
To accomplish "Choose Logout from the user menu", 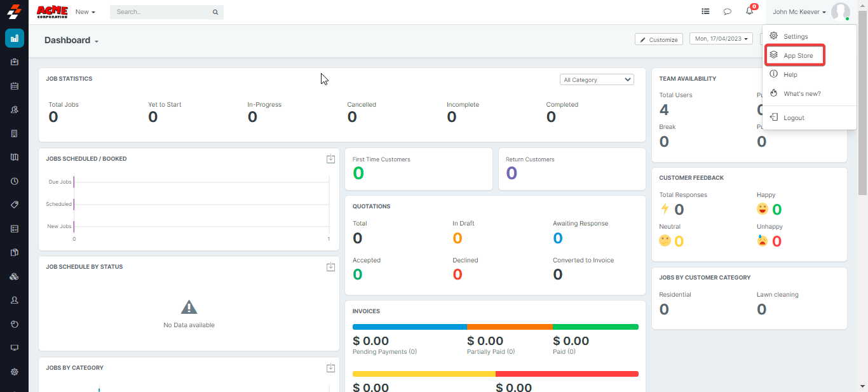I will [x=794, y=118].
